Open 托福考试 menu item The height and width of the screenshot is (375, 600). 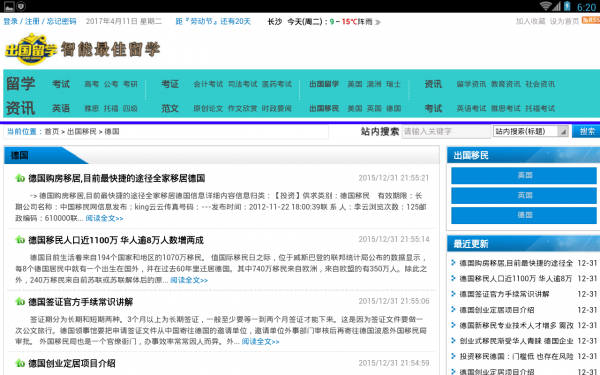540,109
